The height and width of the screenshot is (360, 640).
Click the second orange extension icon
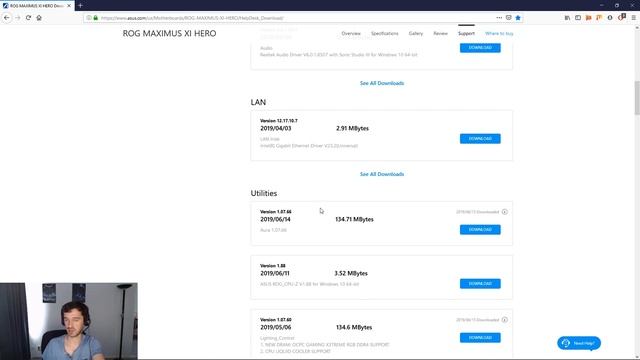coord(599,18)
